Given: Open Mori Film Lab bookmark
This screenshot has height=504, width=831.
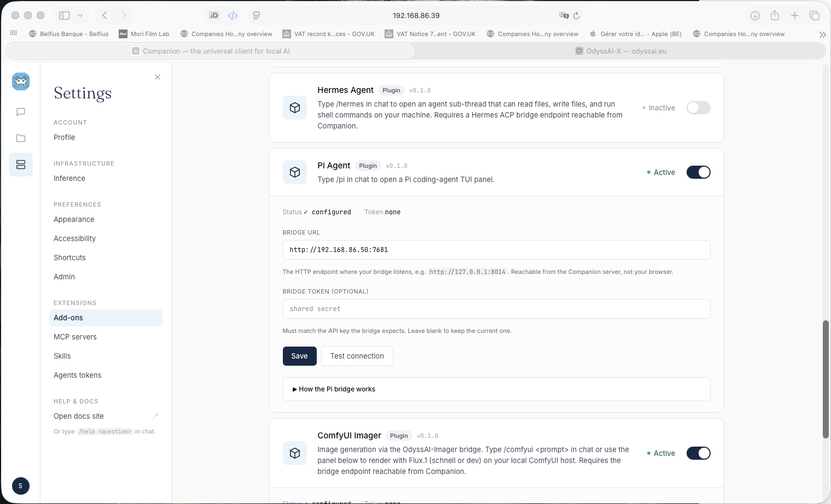Looking at the screenshot, I should pyautogui.click(x=144, y=34).
